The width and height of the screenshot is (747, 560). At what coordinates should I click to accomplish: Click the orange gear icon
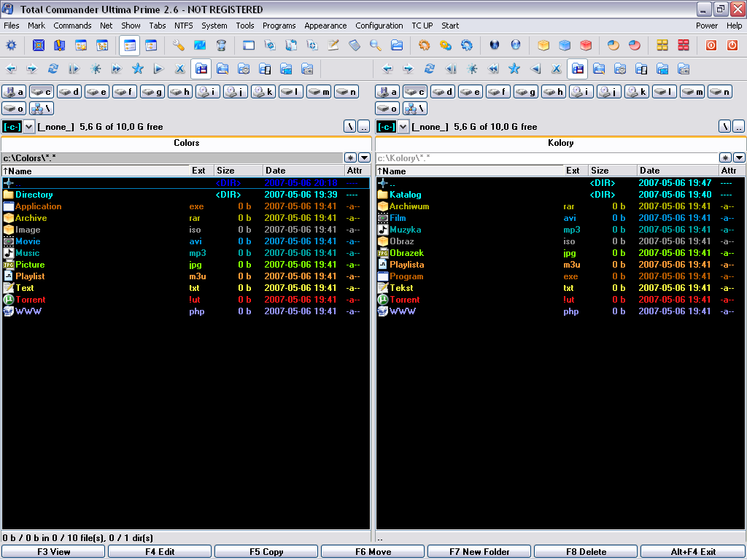click(424, 45)
